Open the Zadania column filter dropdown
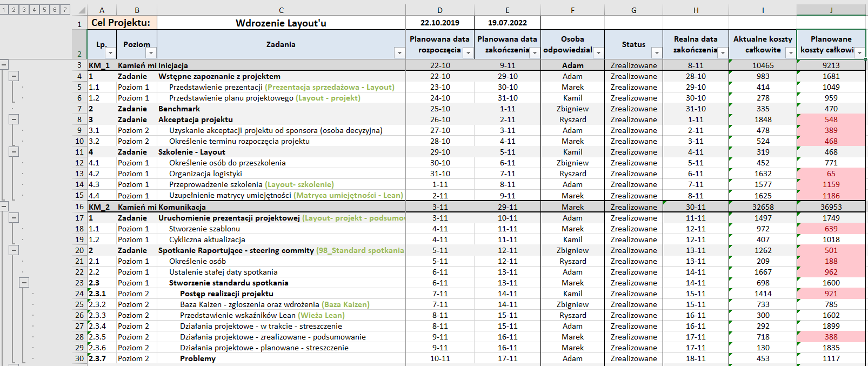The height and width of the screenshot is (366, 868). click(399, 52)
